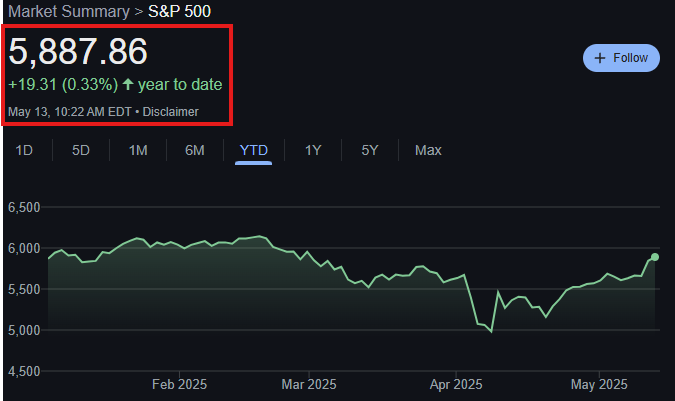The height and width of the screenshot is (401, 675).
Task: Click the May 2025 axis label
Action: 599,384
